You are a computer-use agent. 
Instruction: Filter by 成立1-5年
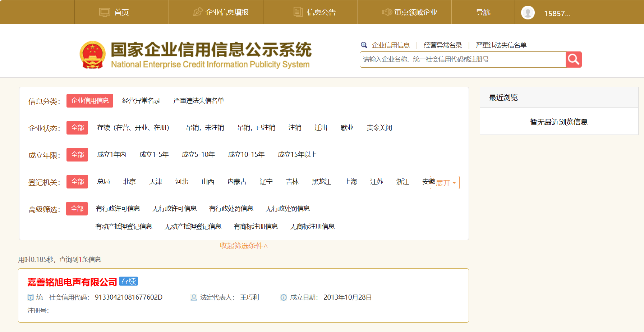click(154, 155)
